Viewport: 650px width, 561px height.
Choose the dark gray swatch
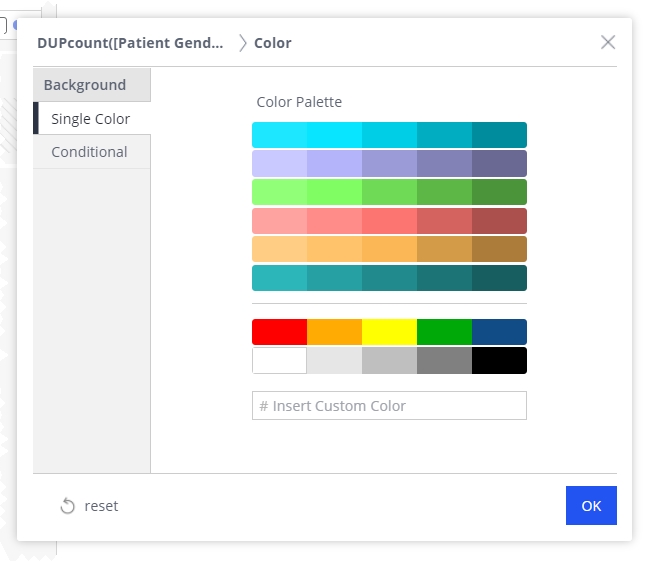(444, 361)
